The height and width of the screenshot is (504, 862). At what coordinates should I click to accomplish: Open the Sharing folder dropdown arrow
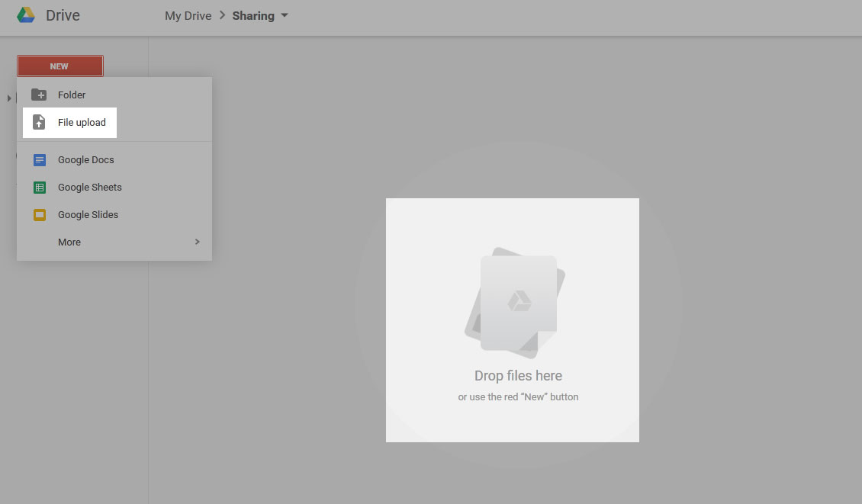click(x=285, y=15)
